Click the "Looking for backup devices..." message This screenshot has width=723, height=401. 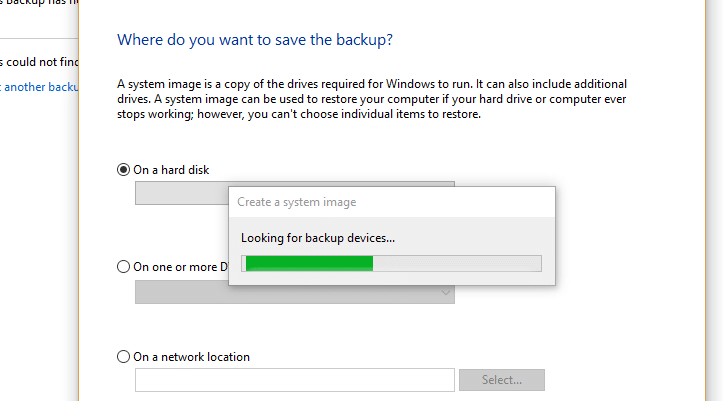coord(318,238)
